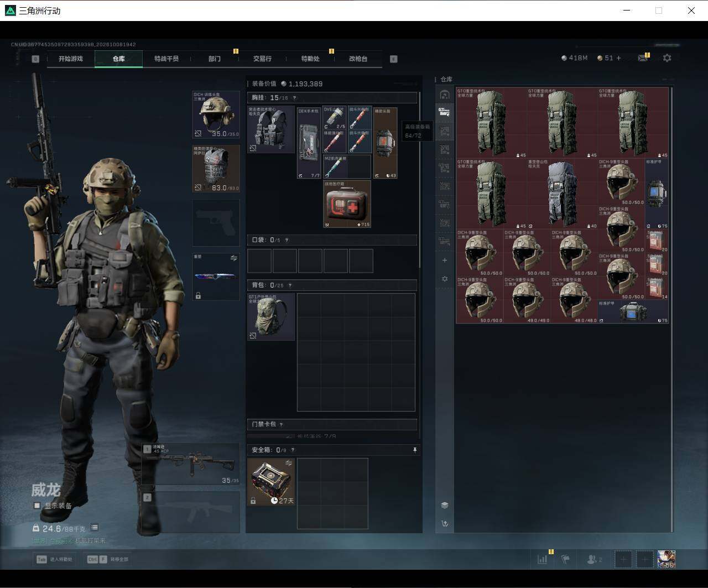This screenshot has width=708, height=588.
Task: Swap the melee weapon via swap arrows
Action: pyautogui.click(x=233, y=258)
